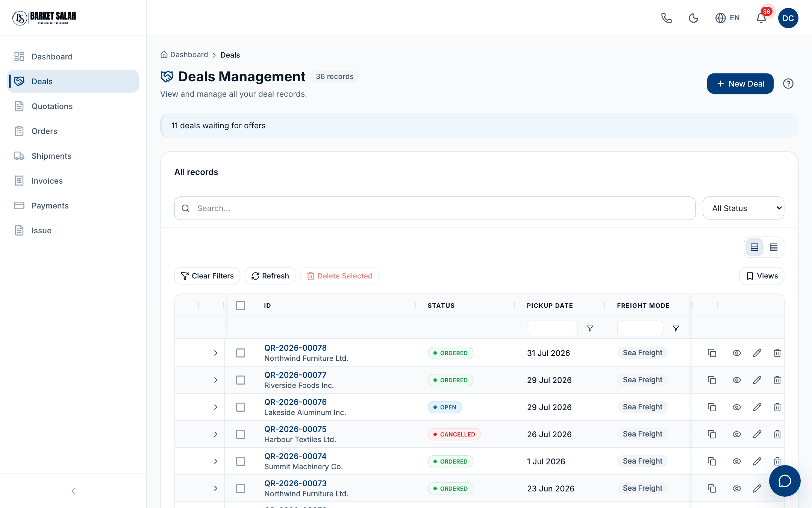Open the Views menu
The image size is (812, 508).
coord(762,276)
